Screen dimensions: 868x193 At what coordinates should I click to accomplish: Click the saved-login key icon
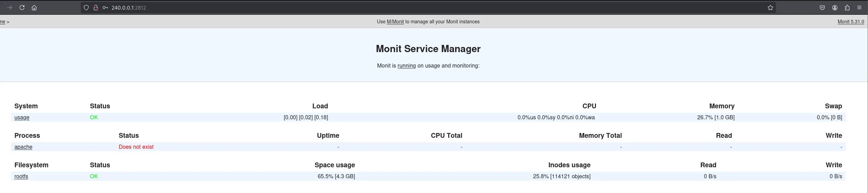point(105,8)
